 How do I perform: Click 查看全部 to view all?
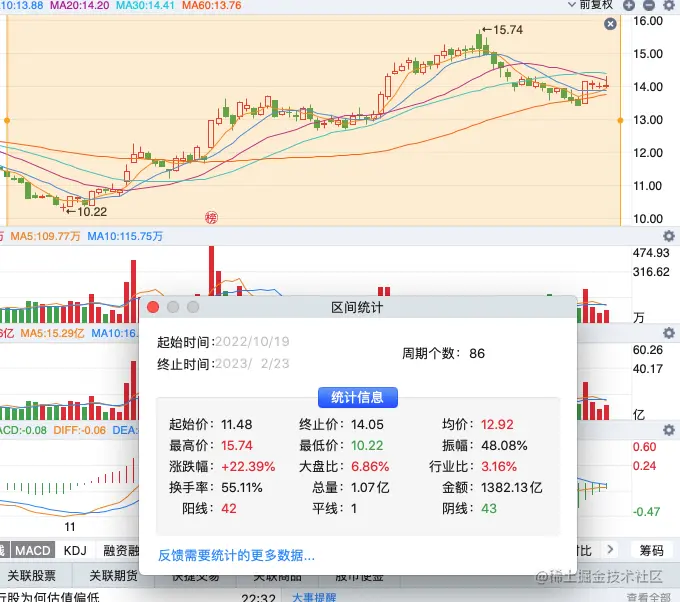pos(649,597)
